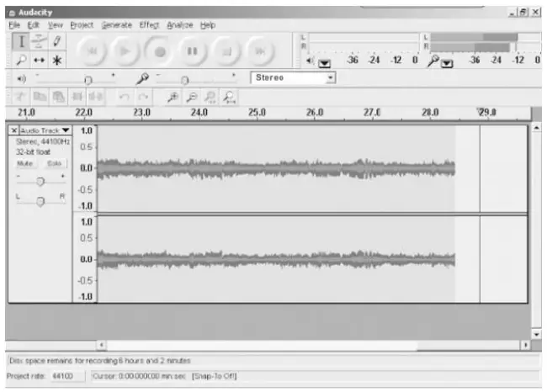Select the Envelope tool
547x392 pixels.
coord(39,41)
